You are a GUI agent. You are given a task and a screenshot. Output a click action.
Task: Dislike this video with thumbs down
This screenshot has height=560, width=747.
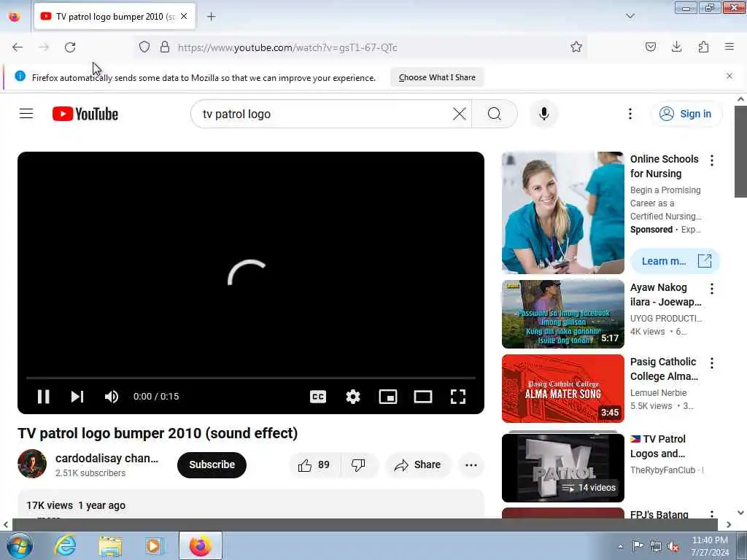coord(358,464)
